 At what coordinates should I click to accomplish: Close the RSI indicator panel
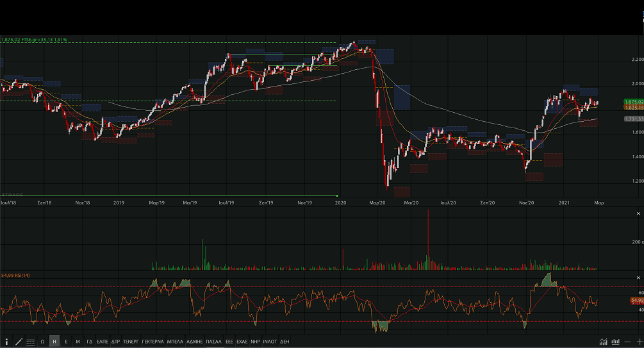[638, 277]
